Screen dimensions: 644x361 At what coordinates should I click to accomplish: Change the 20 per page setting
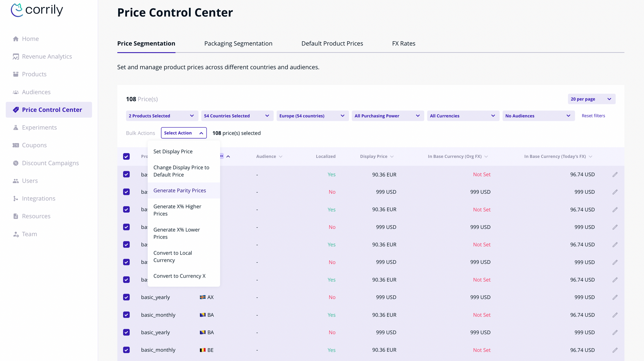tap(592, 99)
